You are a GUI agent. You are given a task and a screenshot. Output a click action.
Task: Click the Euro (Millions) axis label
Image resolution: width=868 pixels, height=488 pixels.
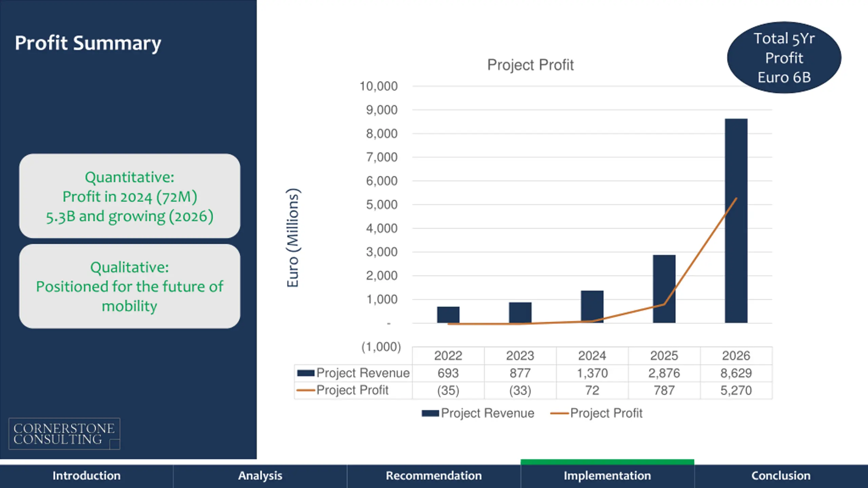293,238
